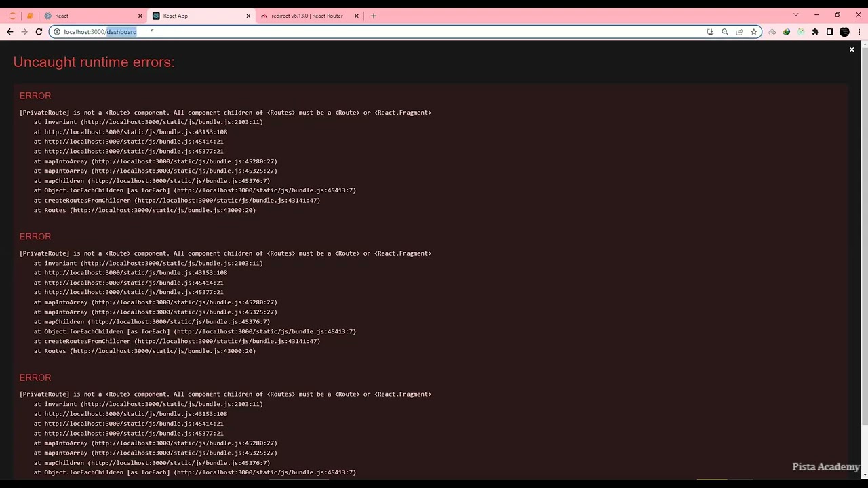The height and width of the screenshot is (488, 868).
Task: Open a new tab with plus button
Action: coord(374,16)
